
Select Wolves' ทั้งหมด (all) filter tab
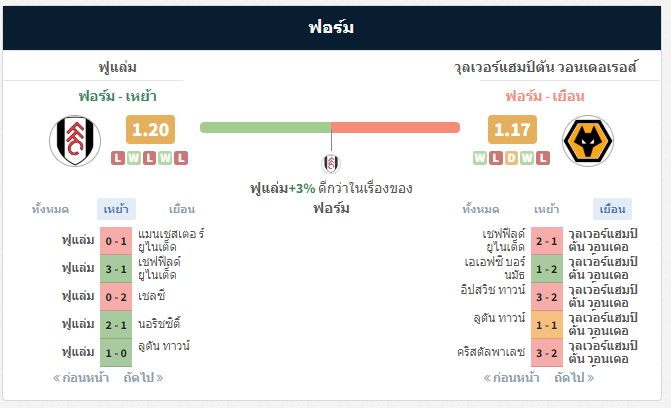point(481,209)
